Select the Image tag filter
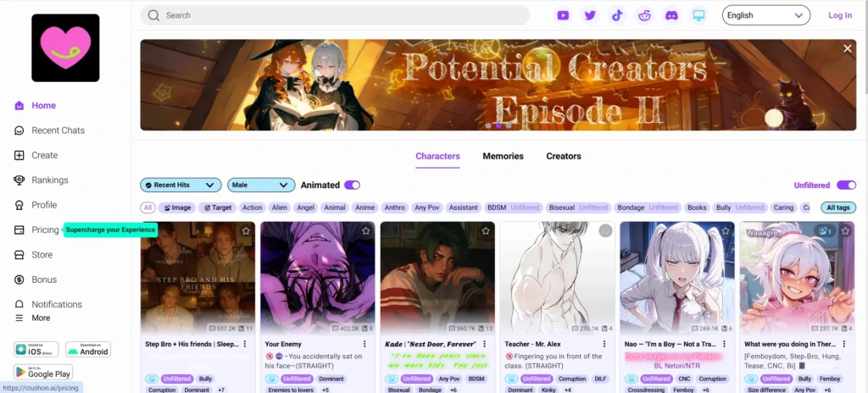 pyautogui.click(x=176, y=208)
